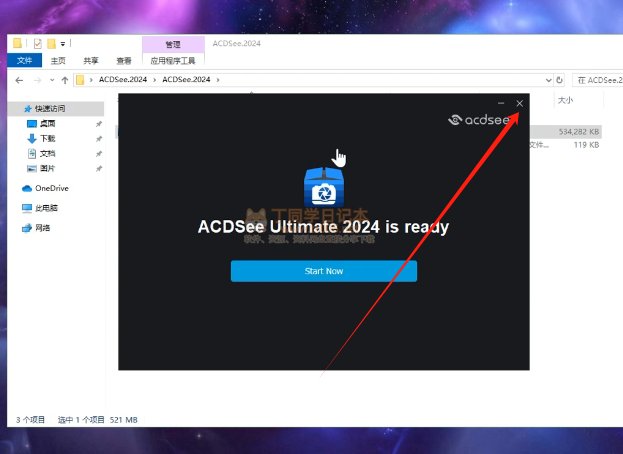This screenshot has width=623, height=454.
Task: Open the 共享 ribbon tab
Action: [91, 61]
